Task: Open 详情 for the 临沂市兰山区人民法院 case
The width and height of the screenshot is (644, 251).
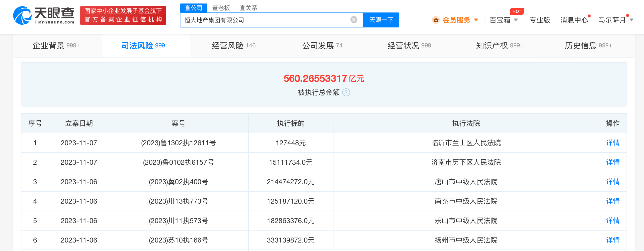Action: click(613, 143)
